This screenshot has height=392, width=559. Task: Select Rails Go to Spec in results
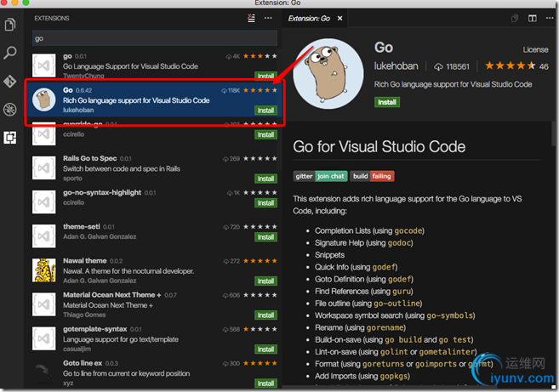coord(155,168)
